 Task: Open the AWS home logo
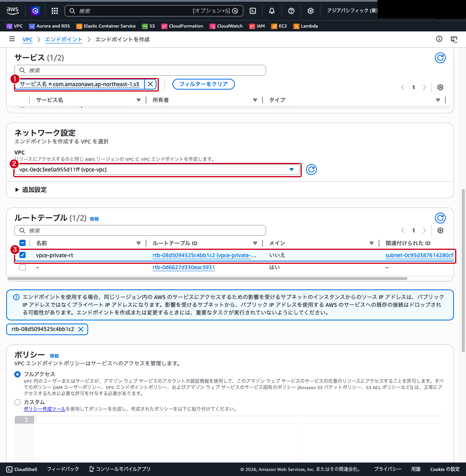12,11
